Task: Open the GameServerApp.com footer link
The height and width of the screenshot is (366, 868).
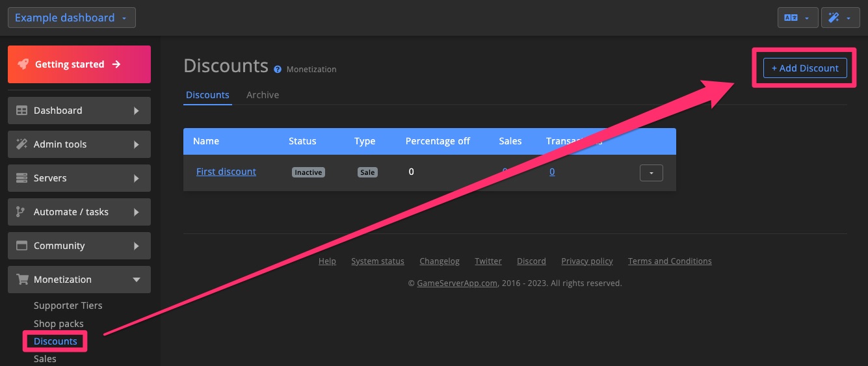Action: pyautogui.click(x=457, y=283)
